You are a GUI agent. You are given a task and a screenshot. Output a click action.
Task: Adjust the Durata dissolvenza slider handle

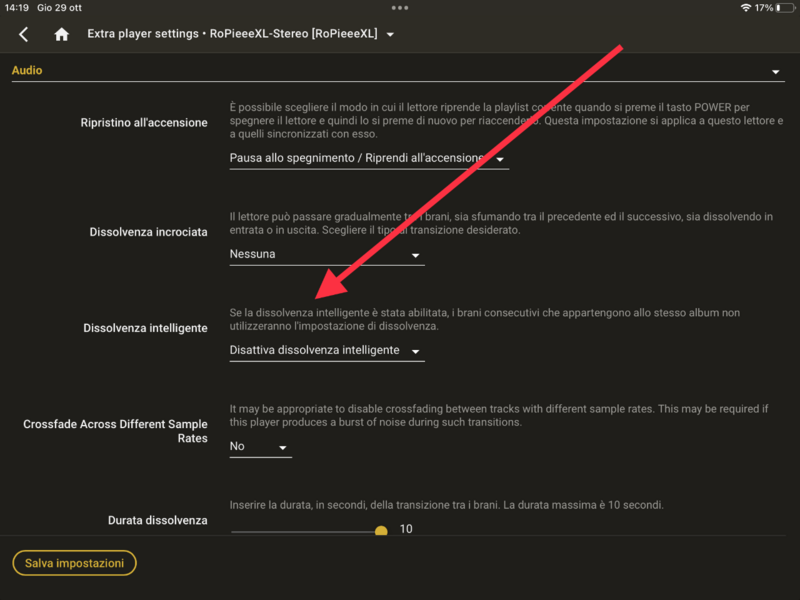coord(381,531)
